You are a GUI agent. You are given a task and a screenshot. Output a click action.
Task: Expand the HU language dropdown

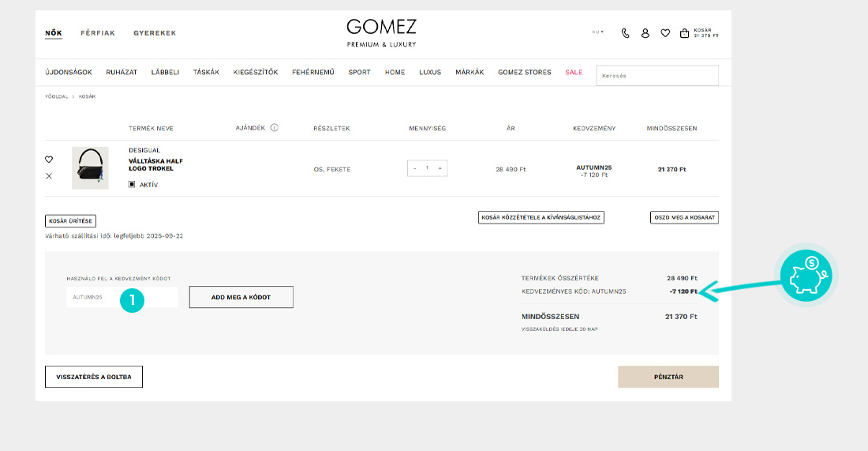pyautogui.click(x=597, y=32)
